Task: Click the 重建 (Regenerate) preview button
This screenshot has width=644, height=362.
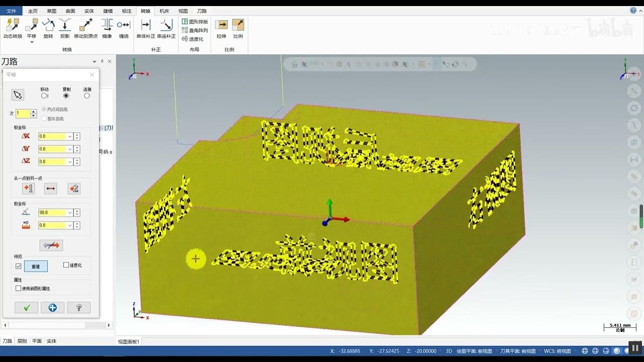Action: 36,266
